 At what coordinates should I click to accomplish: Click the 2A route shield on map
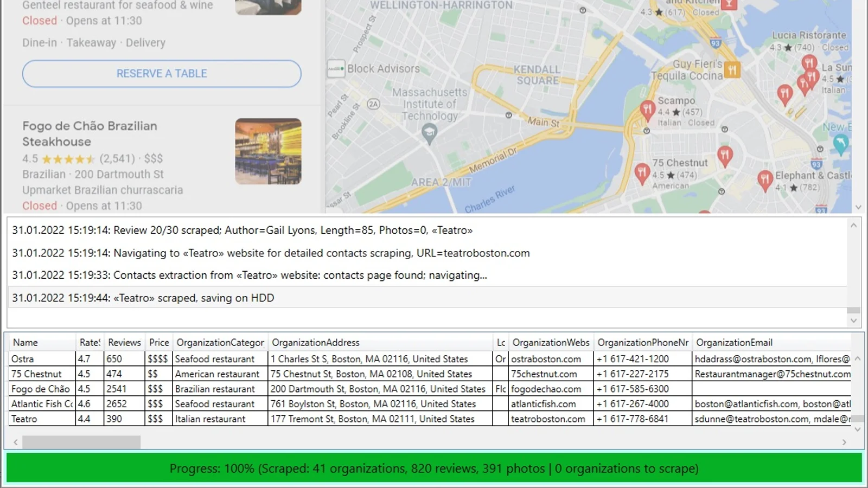[x=373, y=104]
